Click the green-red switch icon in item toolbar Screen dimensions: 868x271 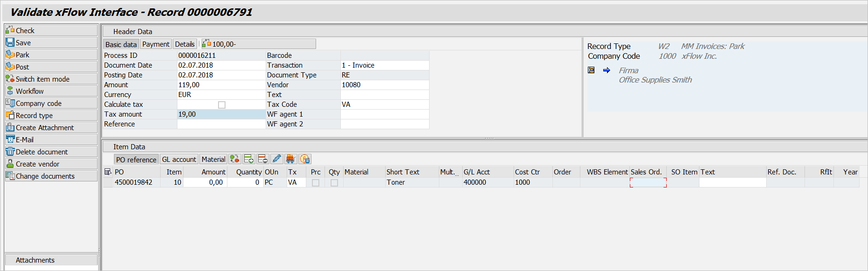tap(235, 159)
